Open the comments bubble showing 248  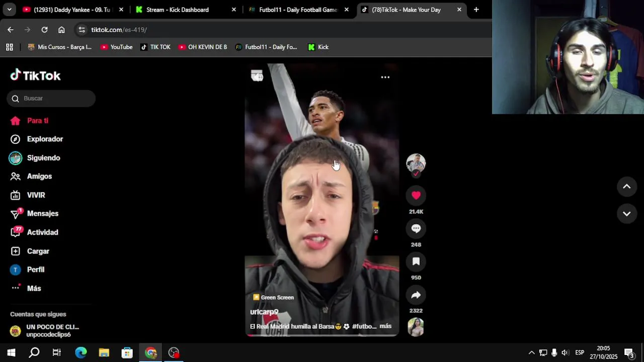[x=416, y=228]
